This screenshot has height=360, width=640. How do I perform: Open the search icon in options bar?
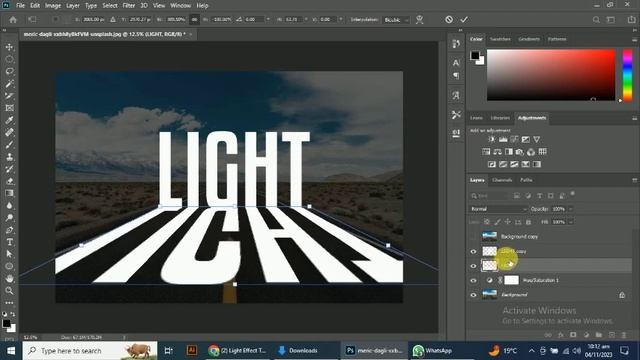pos(596,20)
